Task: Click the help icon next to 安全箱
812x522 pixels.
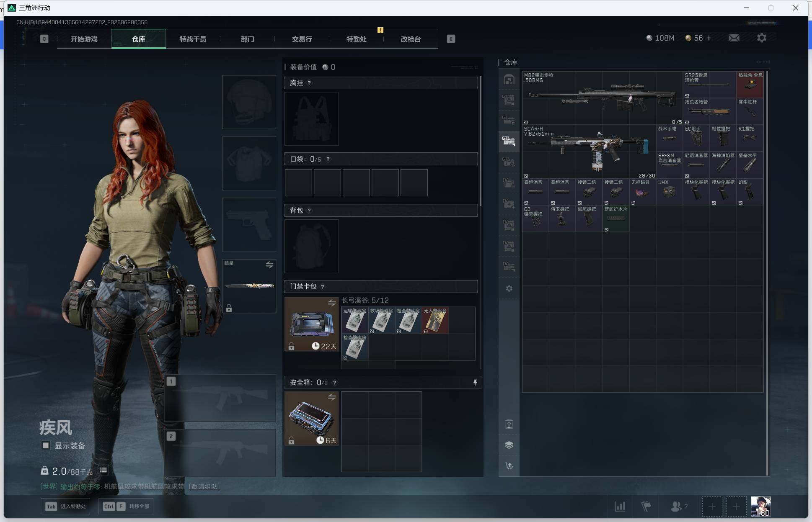Action: point(334,382)
